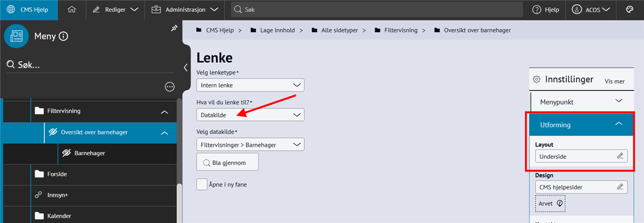Viewport: 644px width, 223px height.
Task: Toggle the Arvet inherited design indicator
Action: [550, 204]
